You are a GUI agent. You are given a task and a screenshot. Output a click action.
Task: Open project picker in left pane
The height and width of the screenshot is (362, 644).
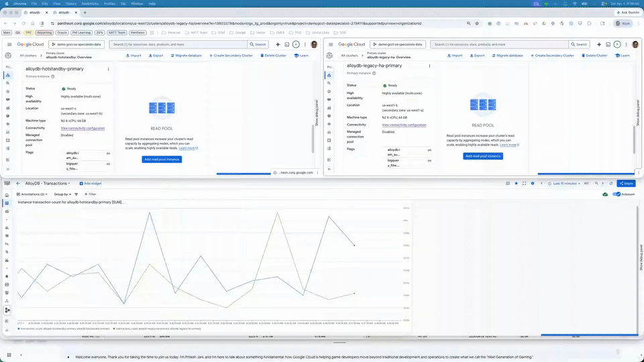coord(76,44)
